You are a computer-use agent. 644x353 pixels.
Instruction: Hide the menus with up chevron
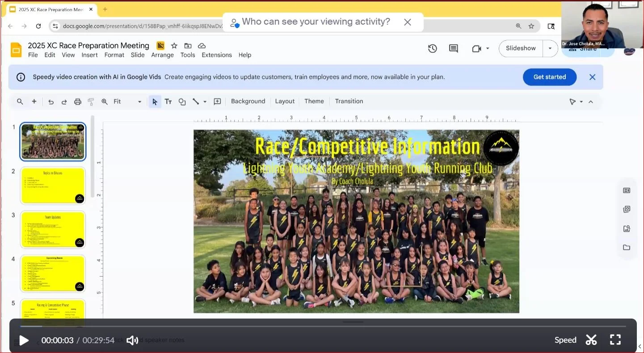(x=591, y=102)
